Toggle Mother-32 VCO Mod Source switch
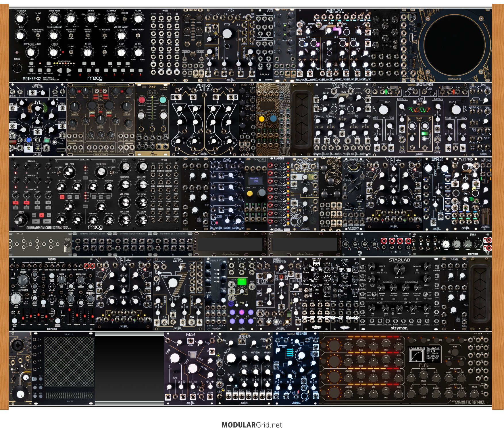Image resolution: width=504 pixels, height=431 pixels. pyautogui.click(x=38, y=36)
